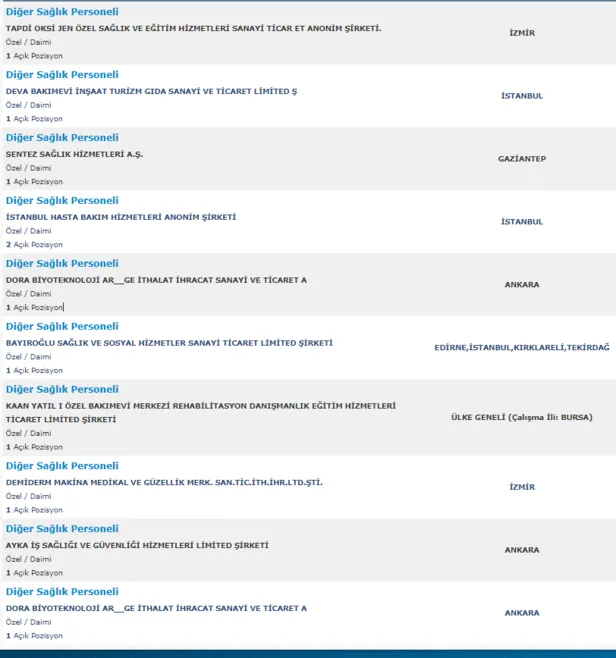616x658 pixels.
Task: Click İSTANBUL HASTA BAKIM HİZMETLERİ company name
Action: tap(121, 218)
